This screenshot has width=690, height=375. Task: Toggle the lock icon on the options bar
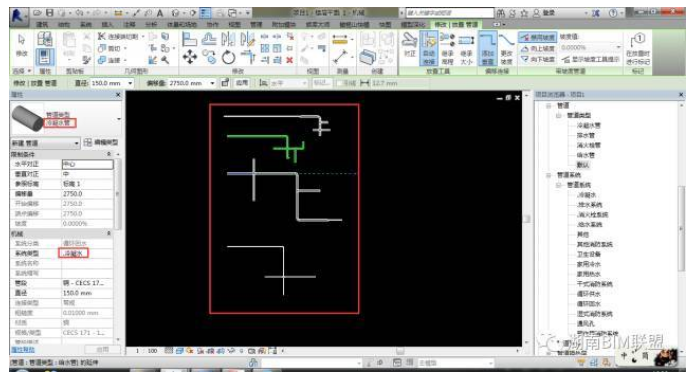click(225, 82)
